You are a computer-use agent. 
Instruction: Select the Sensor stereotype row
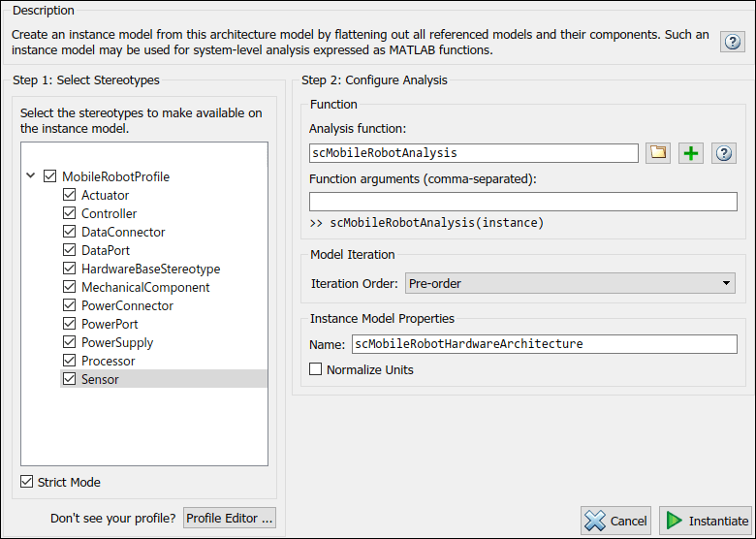[101, 379]
